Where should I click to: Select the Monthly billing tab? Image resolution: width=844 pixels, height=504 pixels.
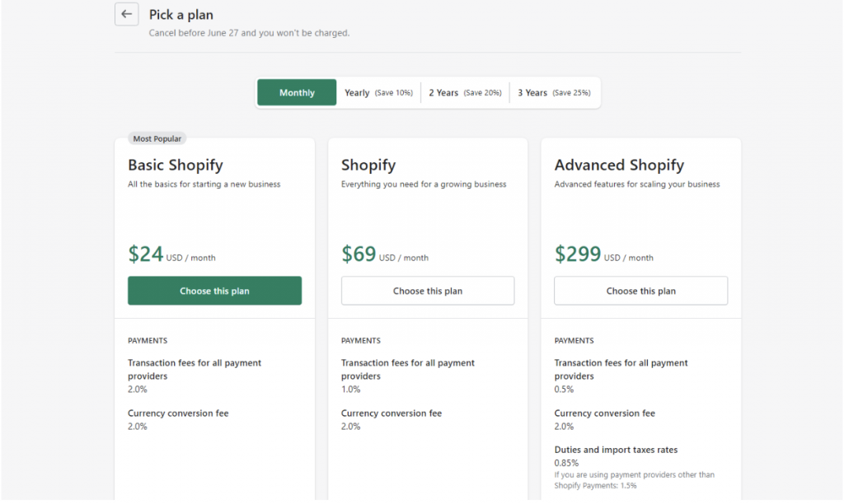coord(297,92)
